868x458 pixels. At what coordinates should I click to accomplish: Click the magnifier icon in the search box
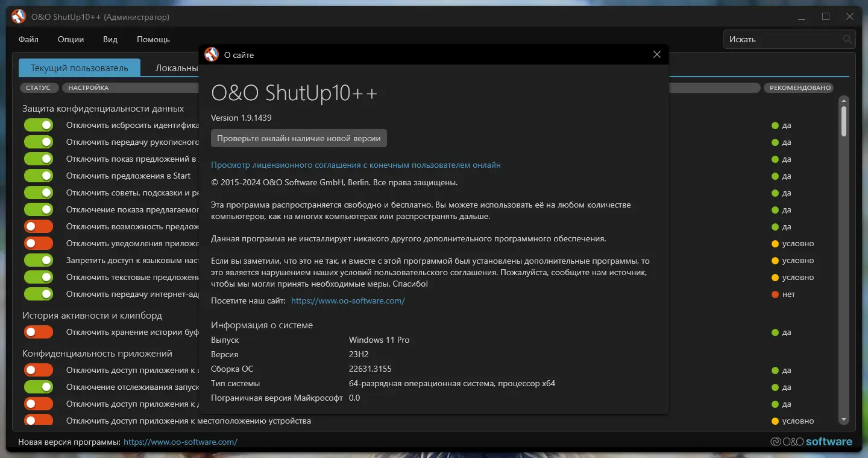[x=848, y=39]
